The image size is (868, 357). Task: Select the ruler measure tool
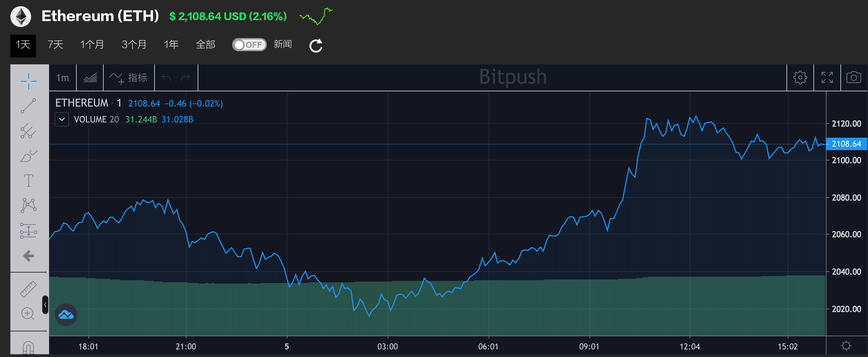click(x=28, y=289)
